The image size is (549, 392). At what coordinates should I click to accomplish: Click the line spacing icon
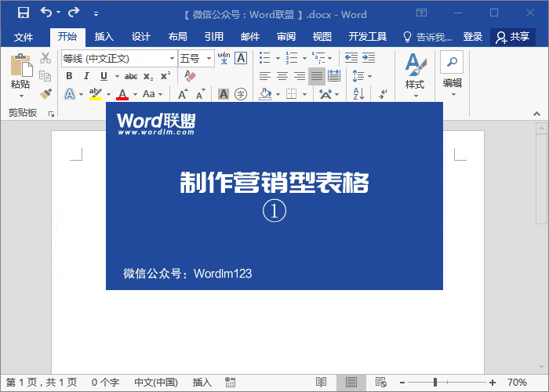click(x=358, y=76)
